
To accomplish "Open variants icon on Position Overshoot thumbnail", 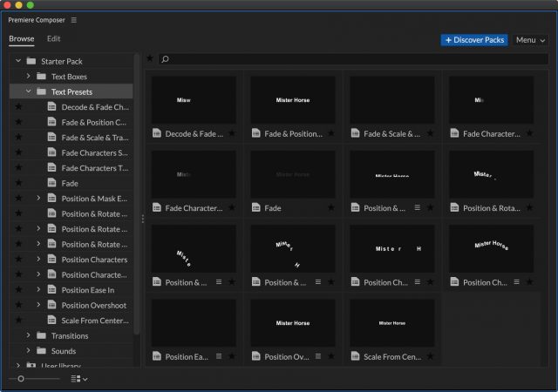I will 317,356.
